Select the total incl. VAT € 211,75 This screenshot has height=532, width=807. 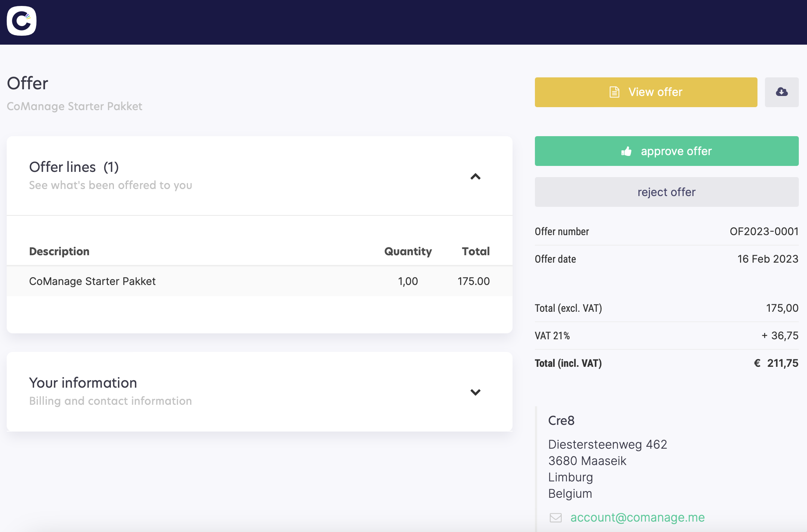776,363
